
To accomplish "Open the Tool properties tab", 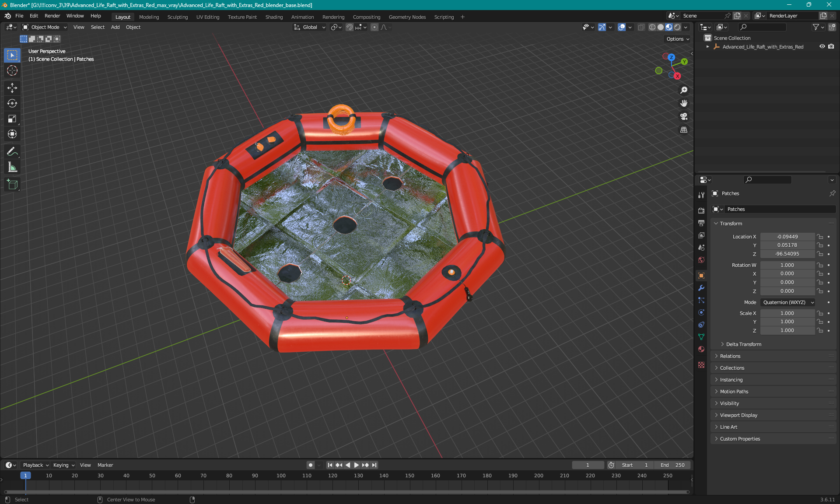I will [x=701, y=195].
